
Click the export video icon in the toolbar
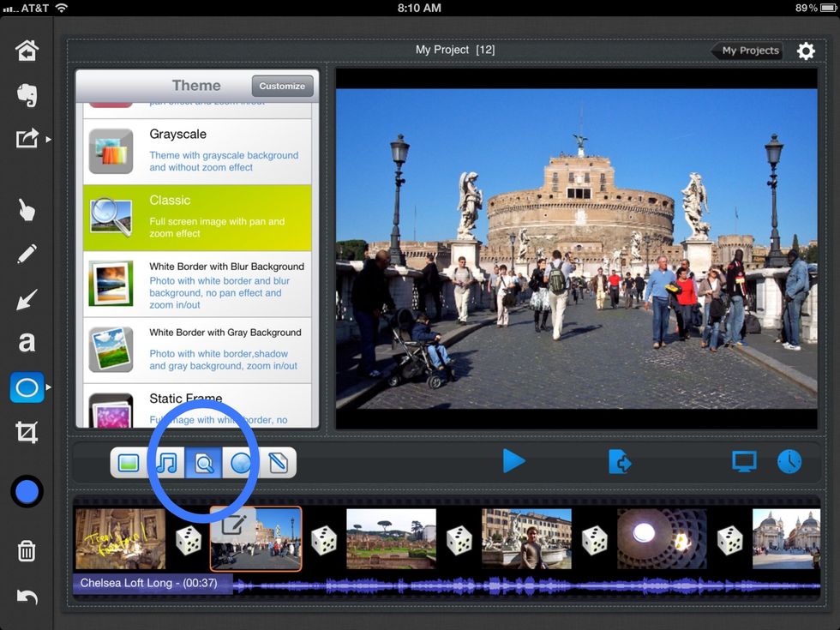620,461
